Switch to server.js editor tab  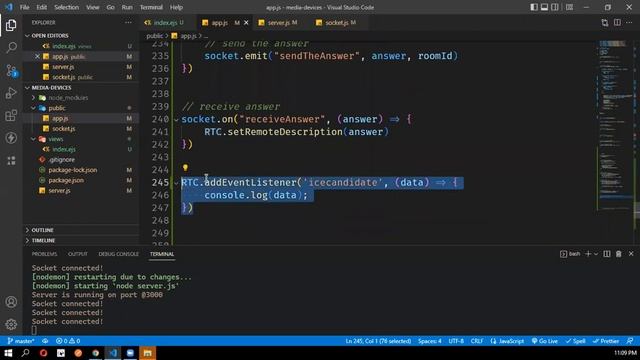pyautogui.click(x=279, y=22)
